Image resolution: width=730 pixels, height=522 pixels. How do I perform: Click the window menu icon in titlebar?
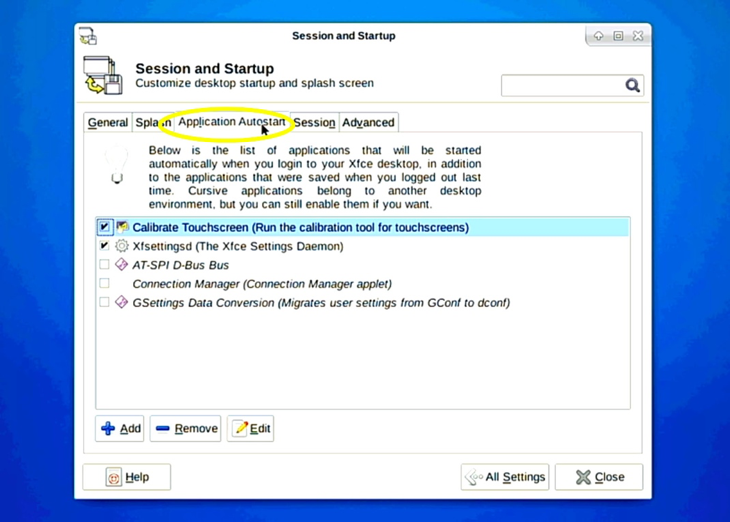pos(88,37)
